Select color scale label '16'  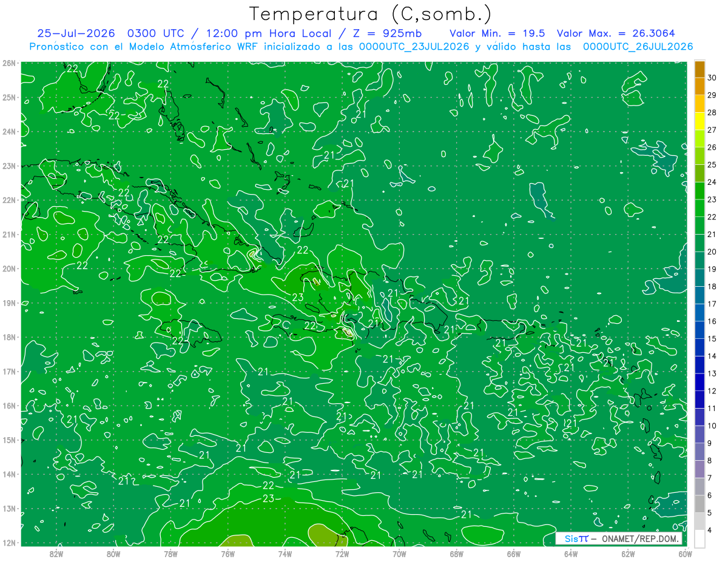[x=712, y=321]
